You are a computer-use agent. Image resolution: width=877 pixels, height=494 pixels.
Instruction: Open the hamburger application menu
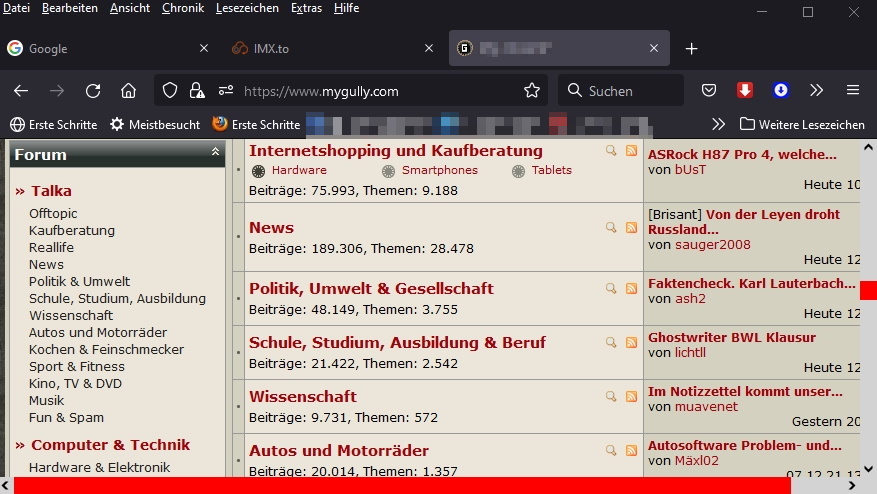[x=853, y=91]
